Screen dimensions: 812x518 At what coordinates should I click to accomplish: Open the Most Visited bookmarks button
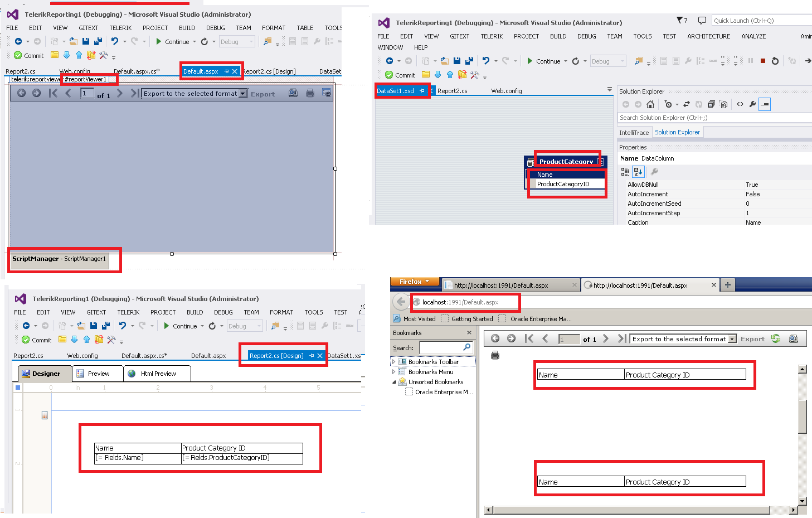(x=414, y=319)
